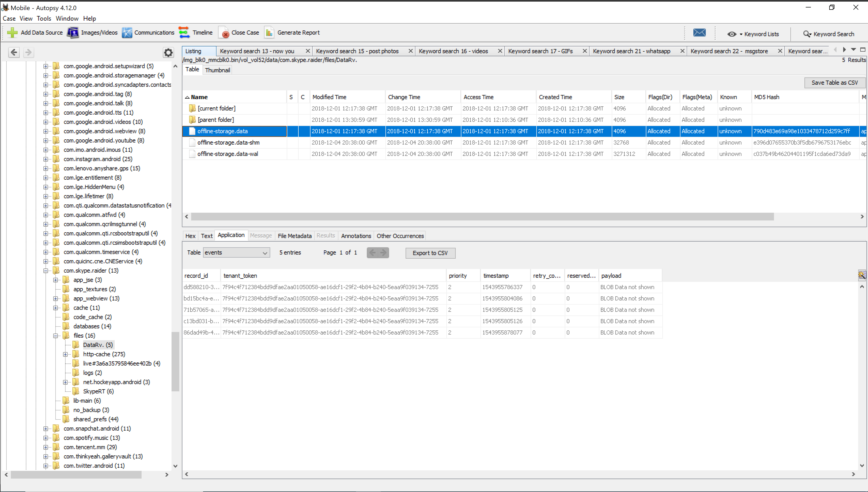The image size is (868, 492).
Task: Switch to the Annotations tab
Action: (x=356, y=236)
